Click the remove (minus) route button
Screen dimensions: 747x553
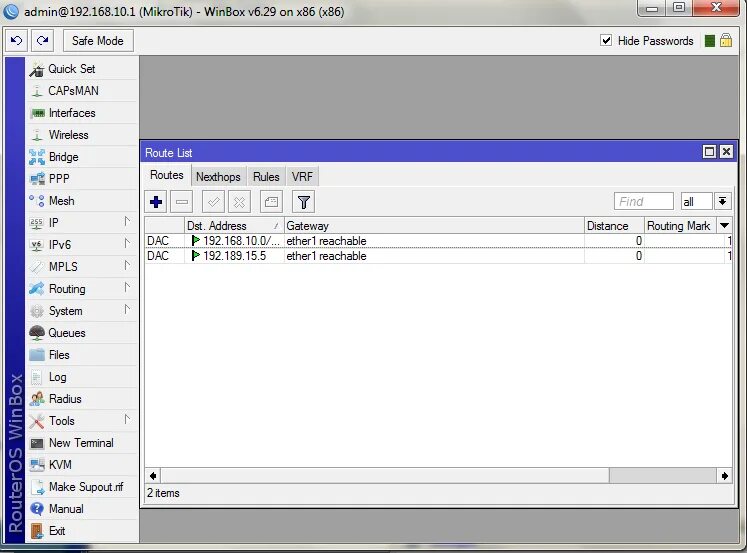click(182, 202)
